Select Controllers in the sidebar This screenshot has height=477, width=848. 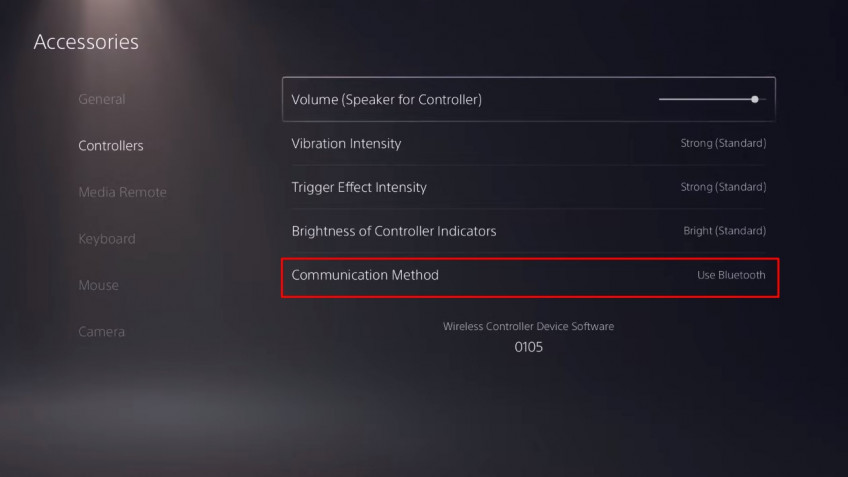click(111, 145)
